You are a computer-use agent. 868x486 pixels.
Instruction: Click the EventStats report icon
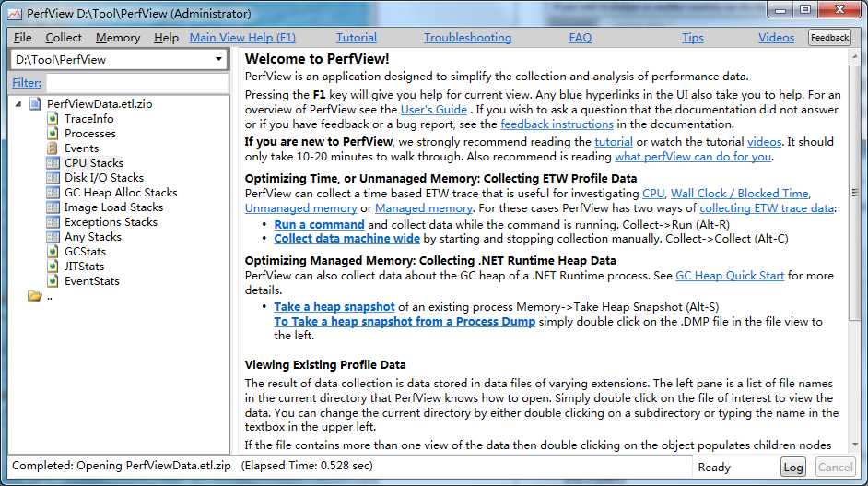tap(53, 281)
